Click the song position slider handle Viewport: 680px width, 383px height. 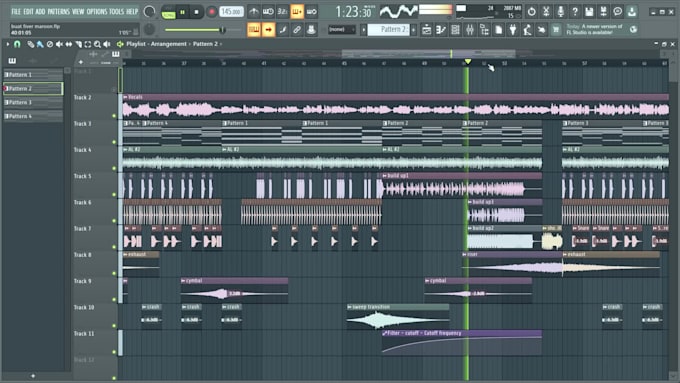[x=222, y=30]
